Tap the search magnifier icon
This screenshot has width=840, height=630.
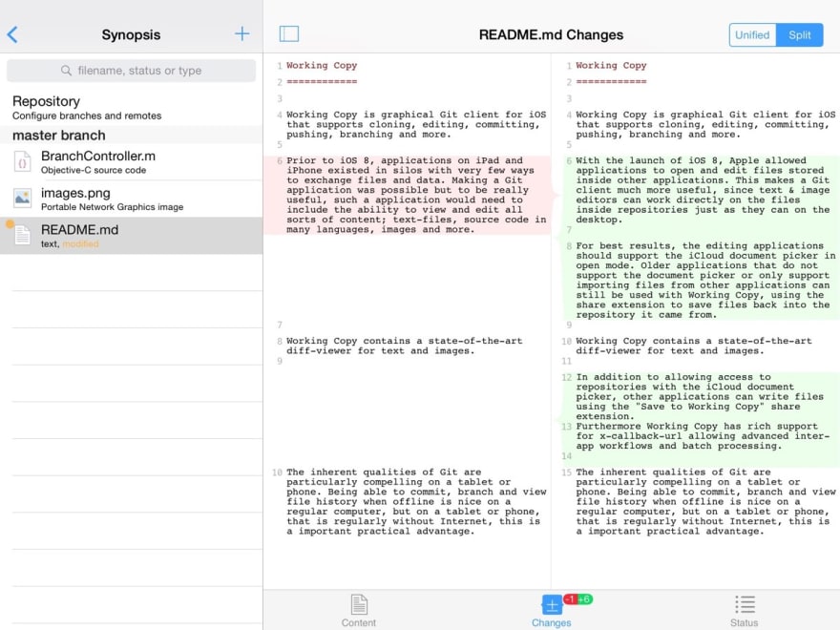pos(66,71)
